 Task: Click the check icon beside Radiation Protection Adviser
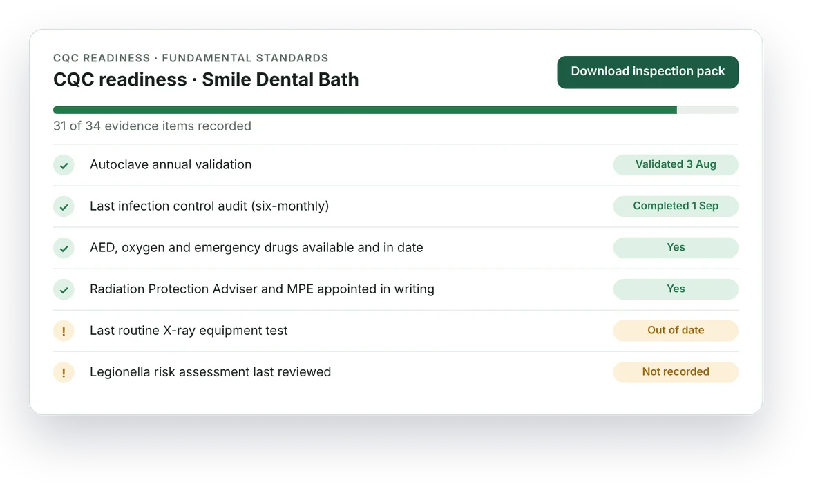tap(64, 289)
